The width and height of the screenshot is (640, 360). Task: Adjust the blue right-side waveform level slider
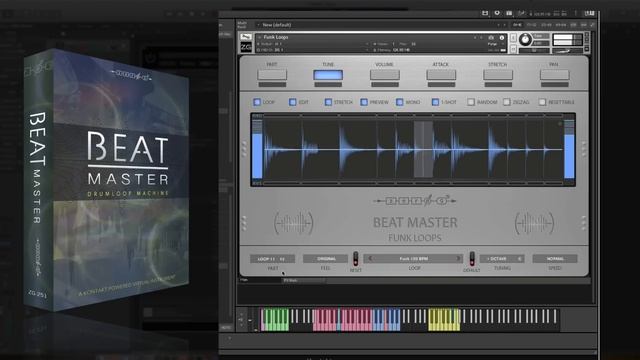point(569,149)
